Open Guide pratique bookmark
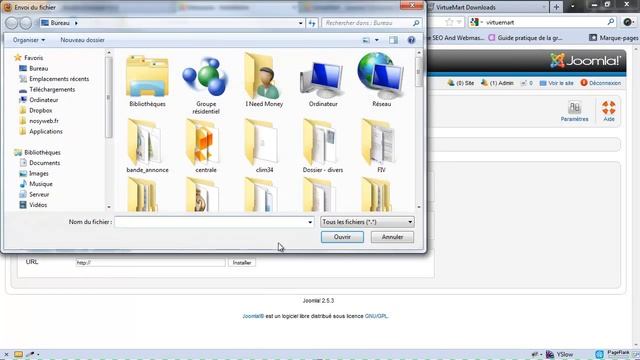The height and width of the screenshot is (360, 640). click(x=525, y=38)
